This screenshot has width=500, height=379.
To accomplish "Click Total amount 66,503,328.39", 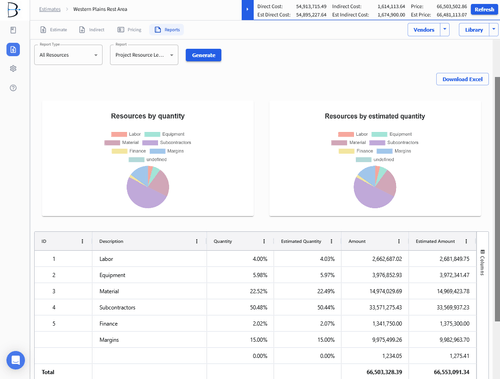I will [x=384, y=372].
